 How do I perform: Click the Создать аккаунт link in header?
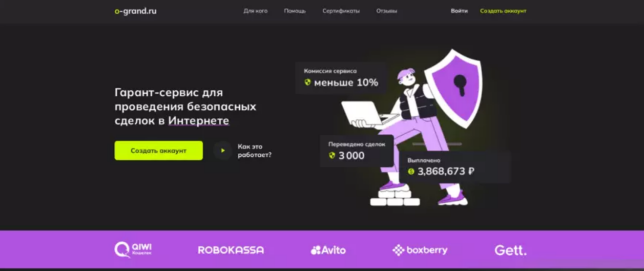point(503,11)
